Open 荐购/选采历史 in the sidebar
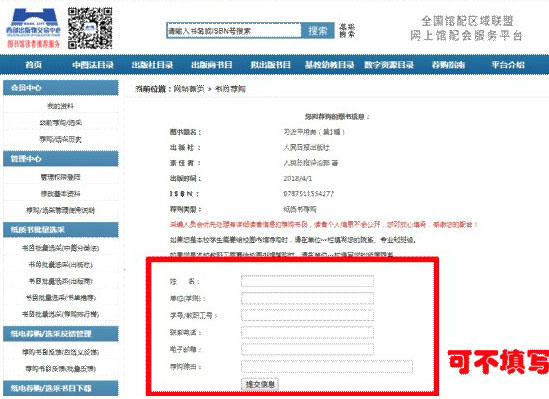 (x=61, y=140)
